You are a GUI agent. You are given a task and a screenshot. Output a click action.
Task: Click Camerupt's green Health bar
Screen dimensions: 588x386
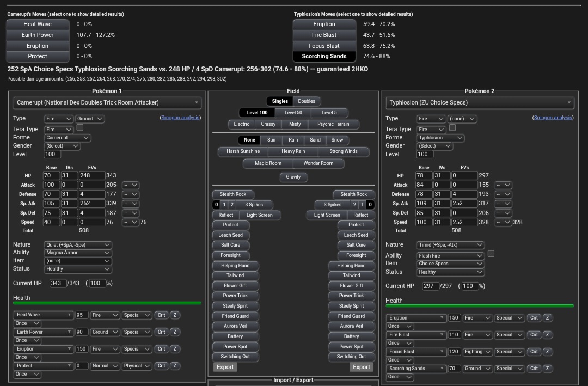(107, 303)
